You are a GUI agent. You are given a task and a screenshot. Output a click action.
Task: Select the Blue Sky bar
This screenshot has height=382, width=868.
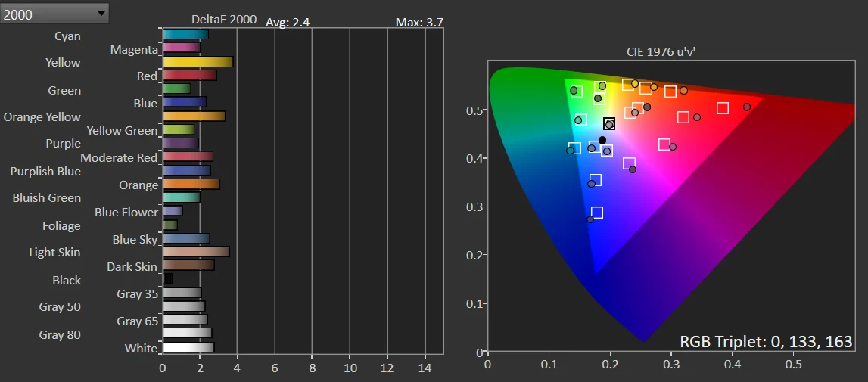pyautogui.click(x=186, y=238)
